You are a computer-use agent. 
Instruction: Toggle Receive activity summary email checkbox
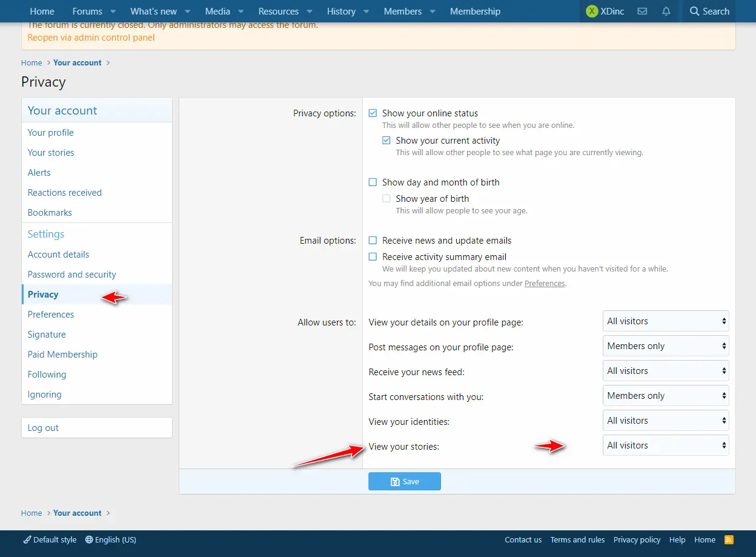point(373,257)
